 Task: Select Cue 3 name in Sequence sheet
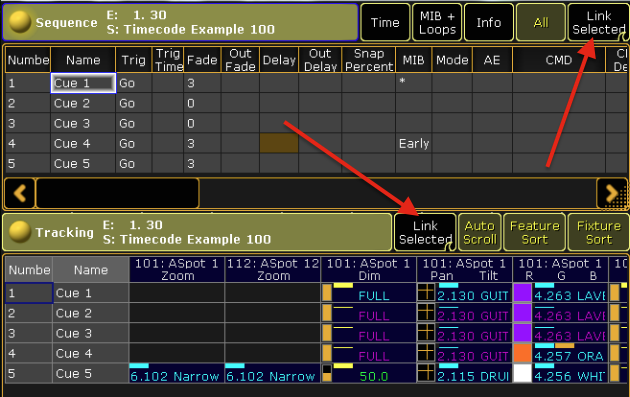tap(83, 123)
